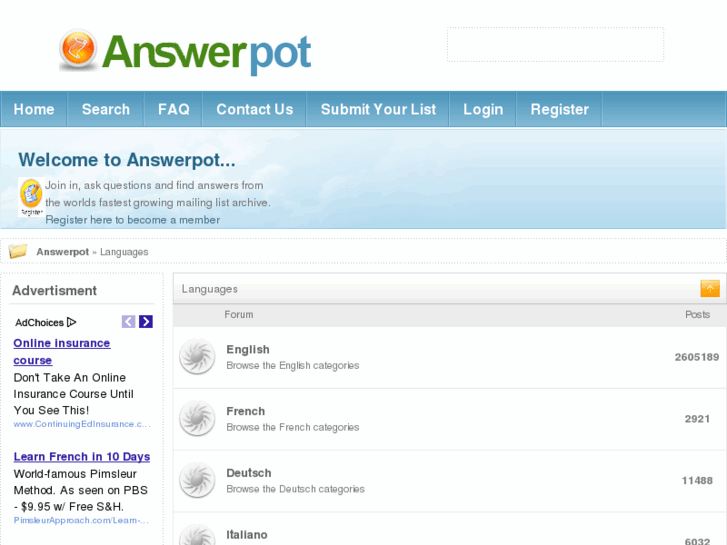Viewport: 727px width, 545px height.
Task: Open the Home menu item
Action: (x=34, y=109)
